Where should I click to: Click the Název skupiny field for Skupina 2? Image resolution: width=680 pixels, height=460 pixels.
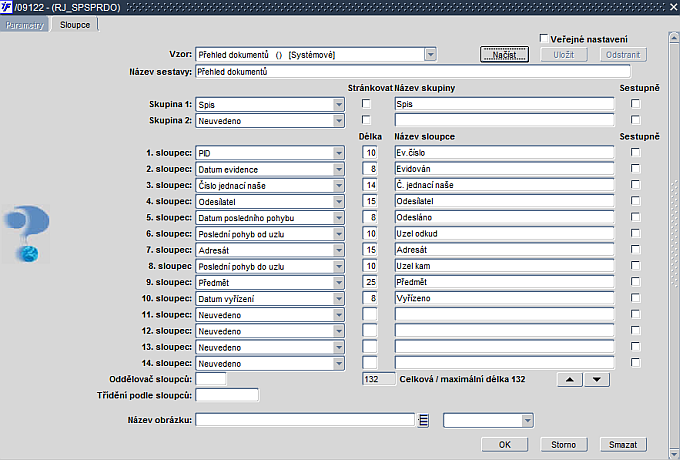tap(504, 120)
